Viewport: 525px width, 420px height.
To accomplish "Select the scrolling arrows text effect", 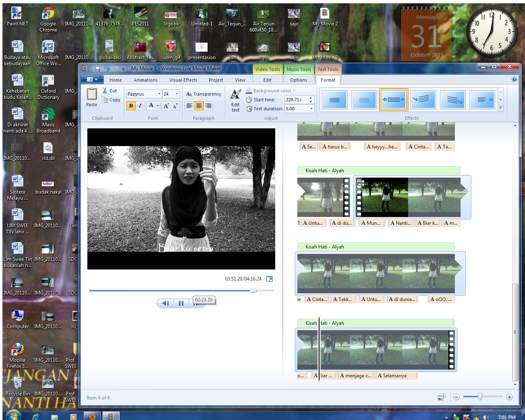I will click(x=393, y=99).
